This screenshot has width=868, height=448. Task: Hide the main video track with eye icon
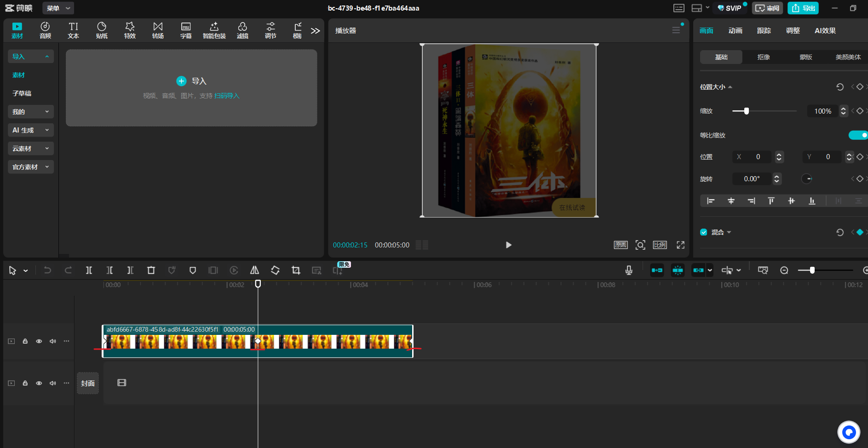39,341
